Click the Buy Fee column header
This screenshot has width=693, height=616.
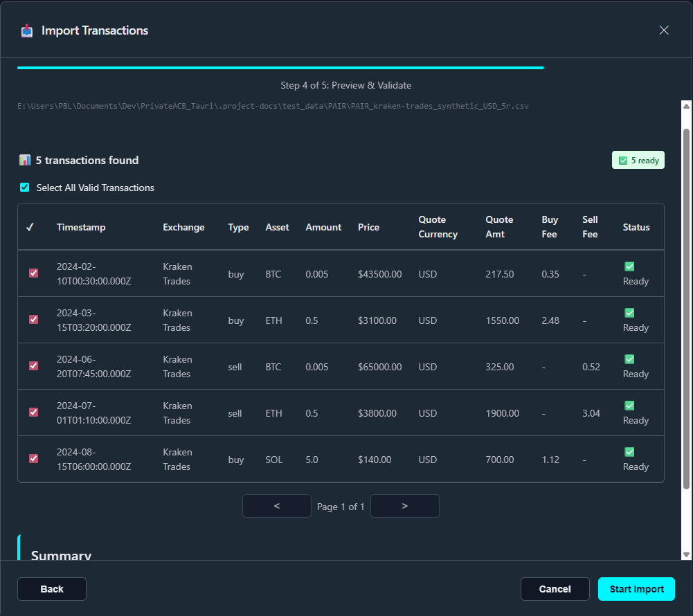[550, 227]
